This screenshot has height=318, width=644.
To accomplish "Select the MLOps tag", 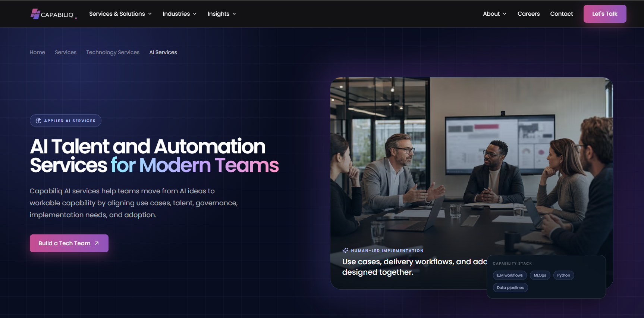I will (x=540, y=275).
